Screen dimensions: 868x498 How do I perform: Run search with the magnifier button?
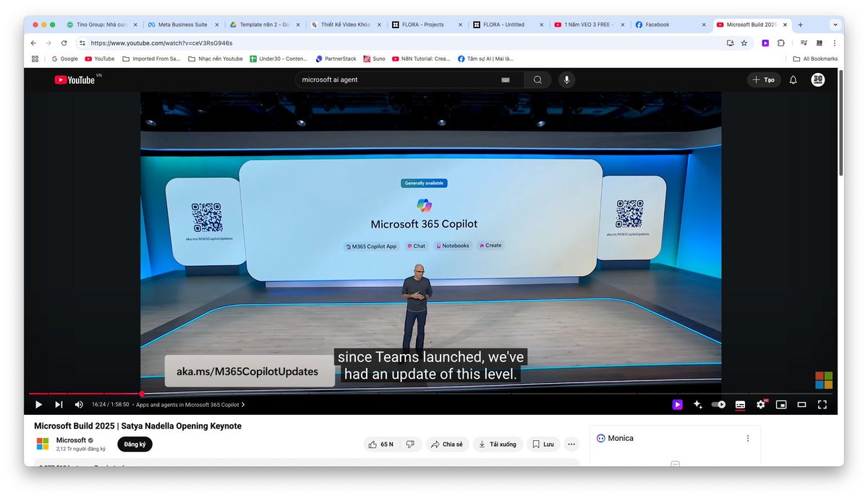tap(537, 80)
